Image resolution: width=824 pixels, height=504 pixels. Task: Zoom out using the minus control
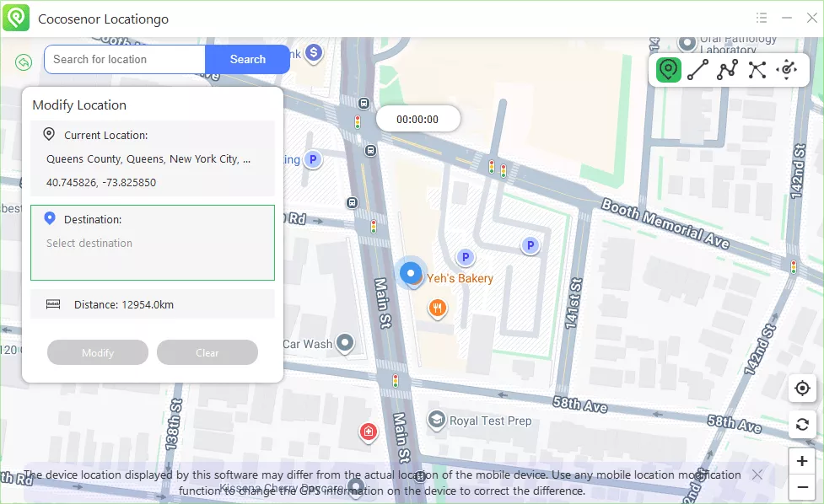801,487
